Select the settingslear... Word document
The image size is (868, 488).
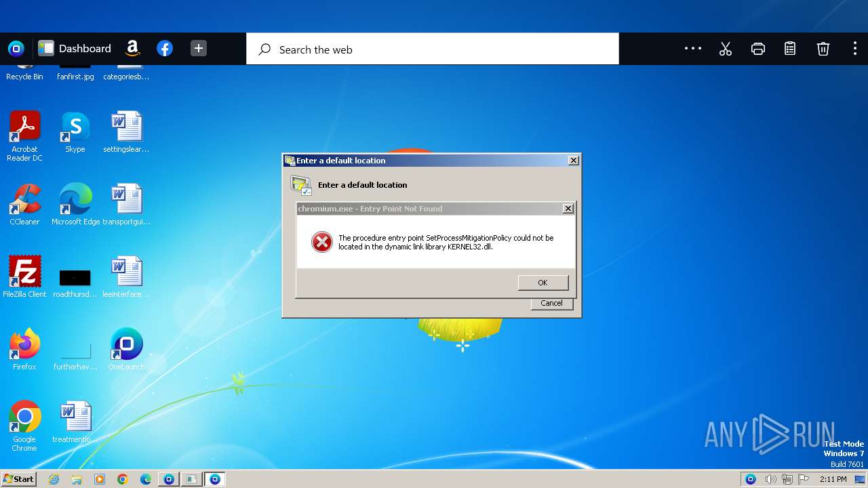pos(126,133)
